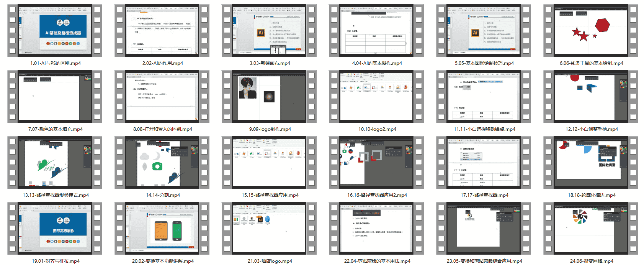Click the file name 16.16-路径查找器应用2.mp4

pyautogui.click(x=377, y=195)
